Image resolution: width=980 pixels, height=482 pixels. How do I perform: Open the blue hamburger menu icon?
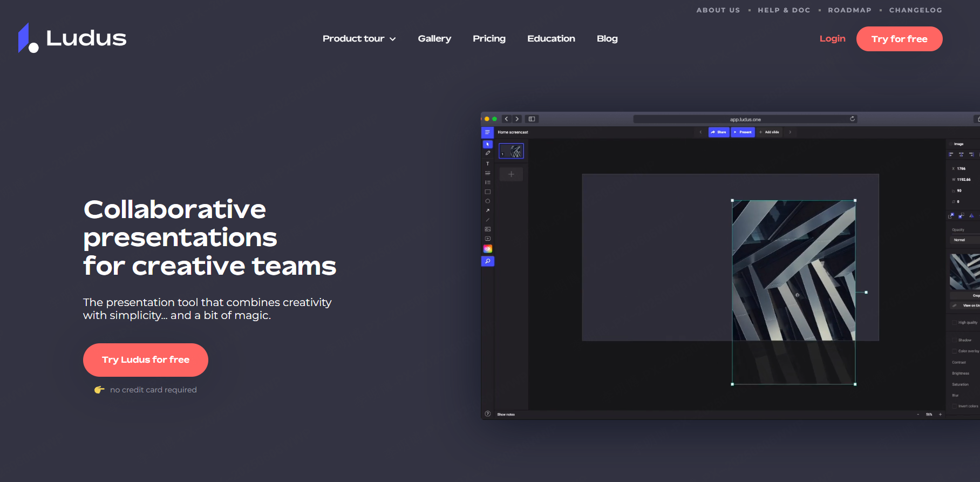487,132
